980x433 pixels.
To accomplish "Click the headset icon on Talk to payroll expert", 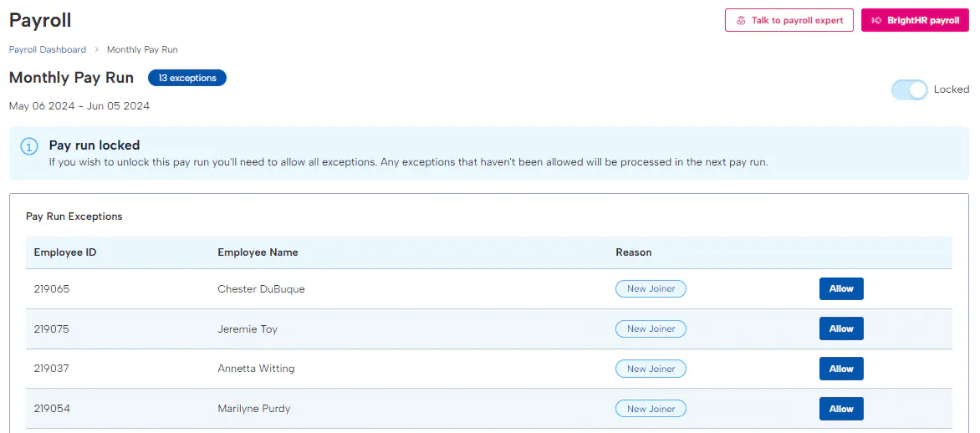I will (x=741, y=21).
